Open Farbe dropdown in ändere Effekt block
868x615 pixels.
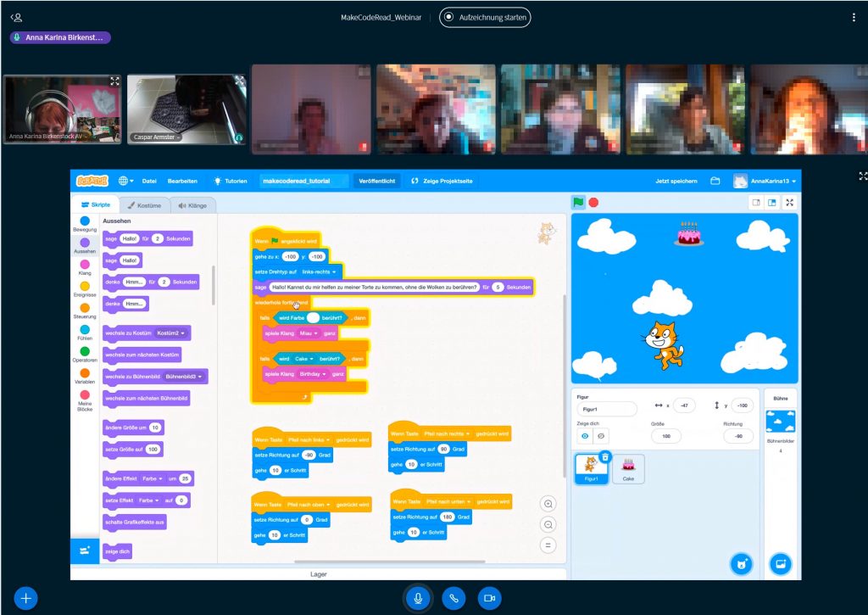click(x=152, y=478)
